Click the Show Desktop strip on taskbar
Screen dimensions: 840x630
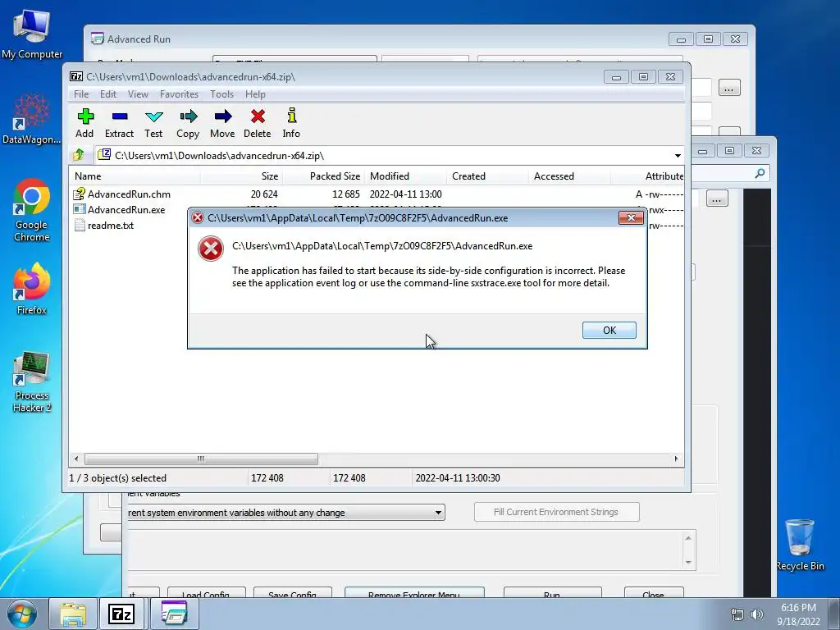834,614
